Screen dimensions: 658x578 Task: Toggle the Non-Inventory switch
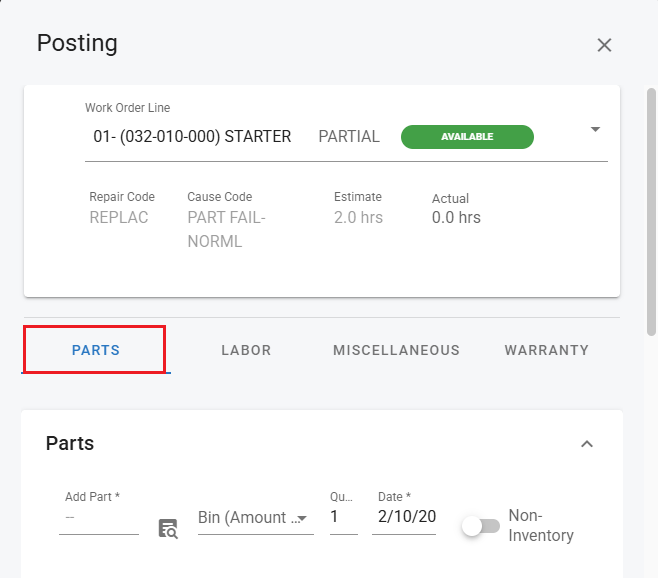(480, 526)
